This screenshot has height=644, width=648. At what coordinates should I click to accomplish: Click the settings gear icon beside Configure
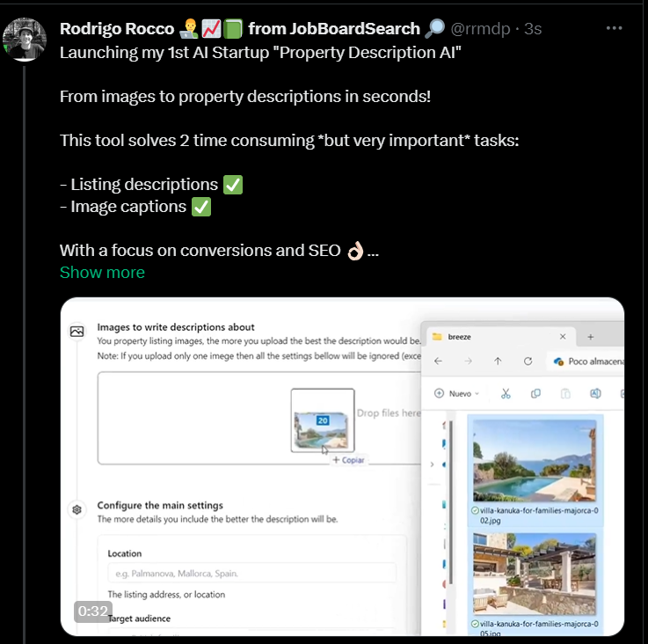[77, 509]
